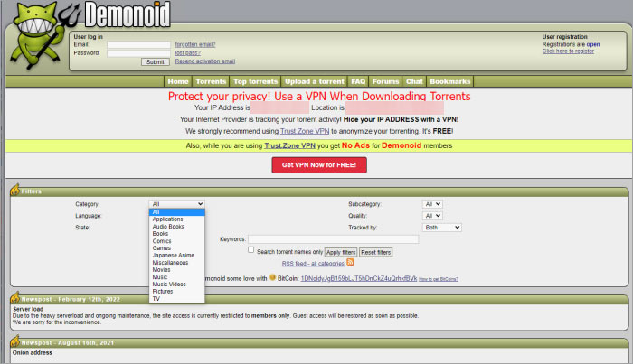633x364 pixels.
Task: Focus the Password input field
Action: (x=138, y=53)
